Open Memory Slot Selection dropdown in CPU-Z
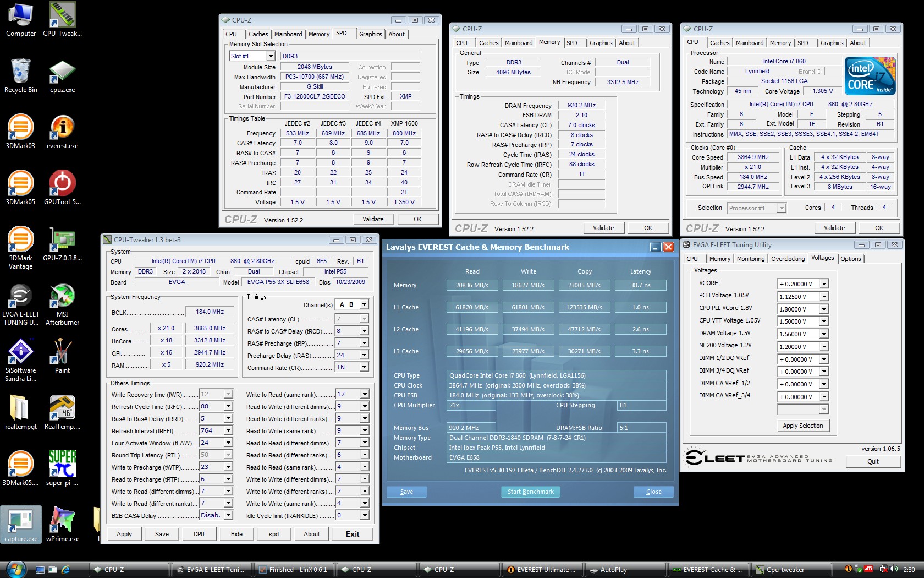924x578 pixels. pyautogui.click(x=271, y=56)
